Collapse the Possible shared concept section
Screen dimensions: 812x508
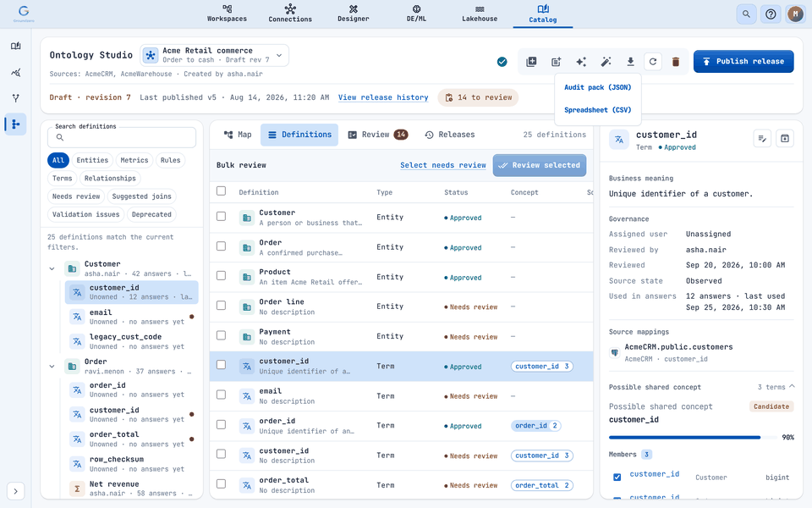(x=792, y=387)
